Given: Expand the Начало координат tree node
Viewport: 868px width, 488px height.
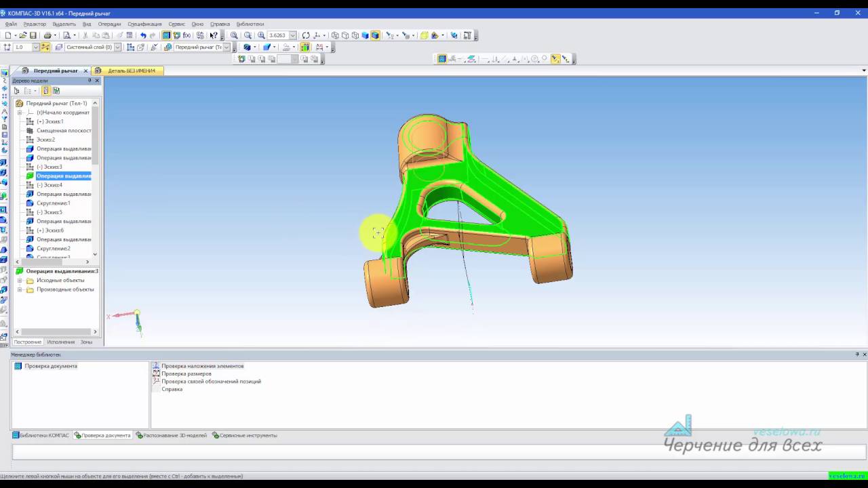Looking at the screenshot, I should 20,113.
